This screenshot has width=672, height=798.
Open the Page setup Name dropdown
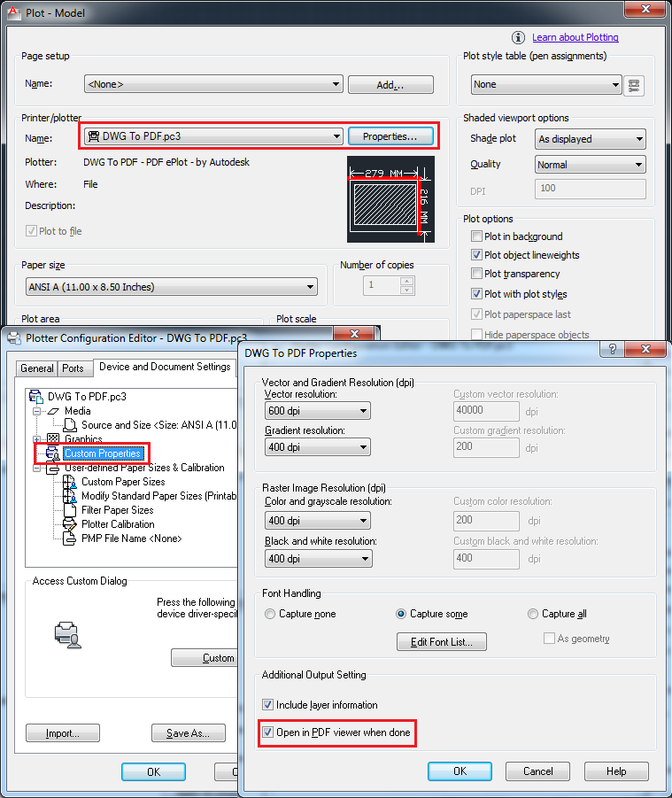[x=213, y=84]
